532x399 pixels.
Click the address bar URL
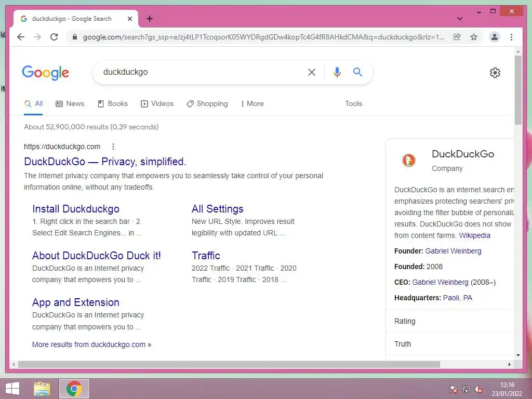coord(263,37)
